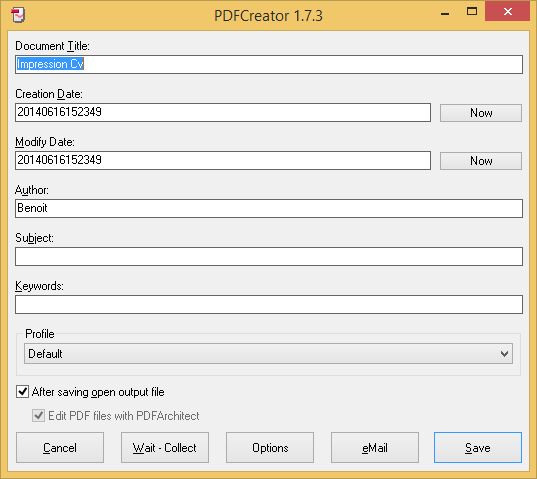Open the Profile dropdown arrow
Viewport: 537px width, 479px height.
click(504, 353)
